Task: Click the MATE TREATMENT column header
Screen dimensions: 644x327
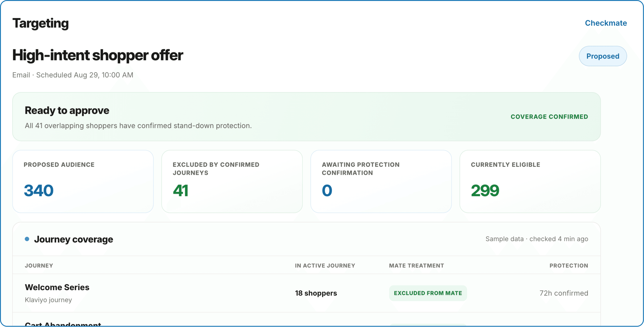Action: coord(416,266)
